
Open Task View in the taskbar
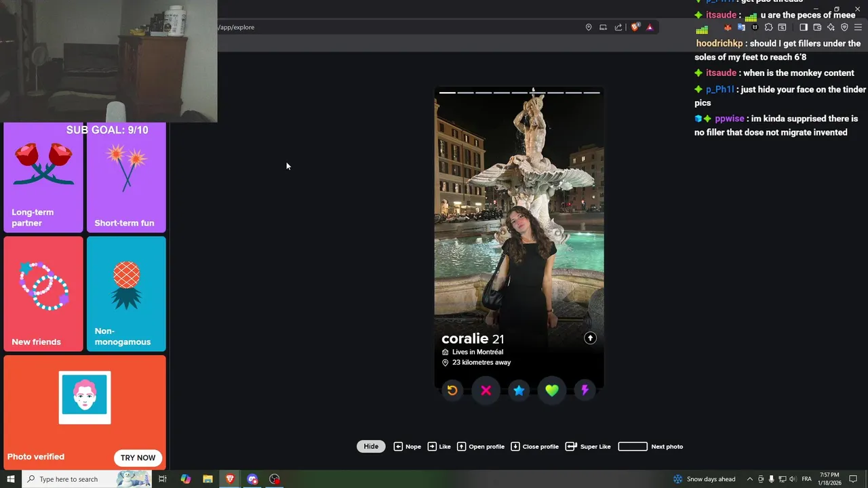point(163,479)
